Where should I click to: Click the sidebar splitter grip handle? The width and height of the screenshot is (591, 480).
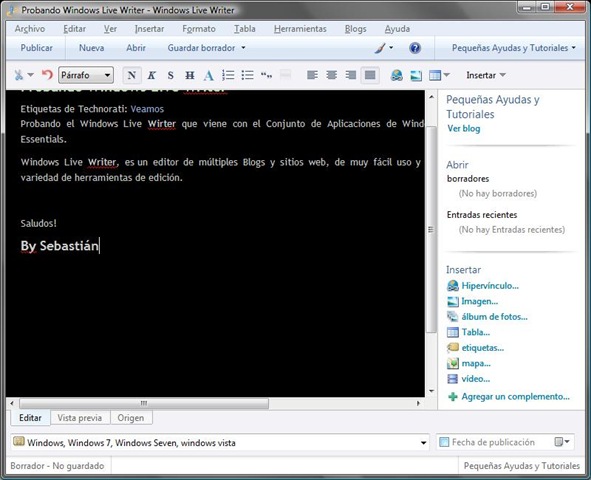point(431,230)
